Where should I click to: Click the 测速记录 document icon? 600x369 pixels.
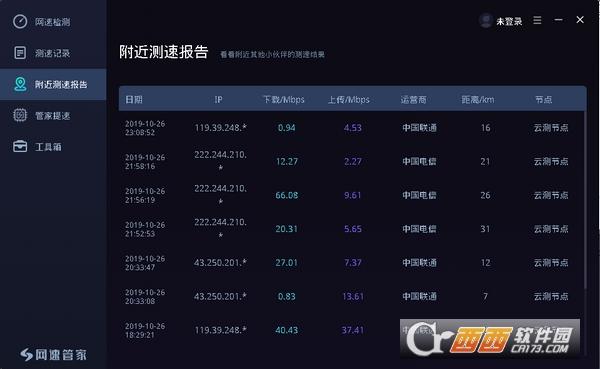tap(20, 53)
